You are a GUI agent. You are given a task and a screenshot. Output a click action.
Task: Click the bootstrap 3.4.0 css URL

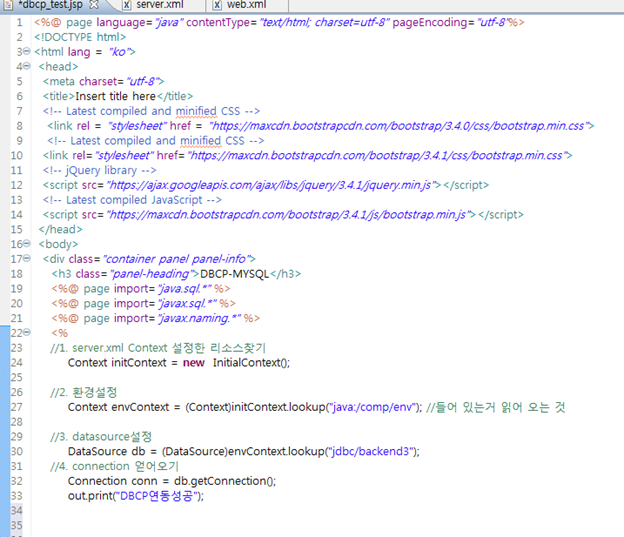(398, 126)
